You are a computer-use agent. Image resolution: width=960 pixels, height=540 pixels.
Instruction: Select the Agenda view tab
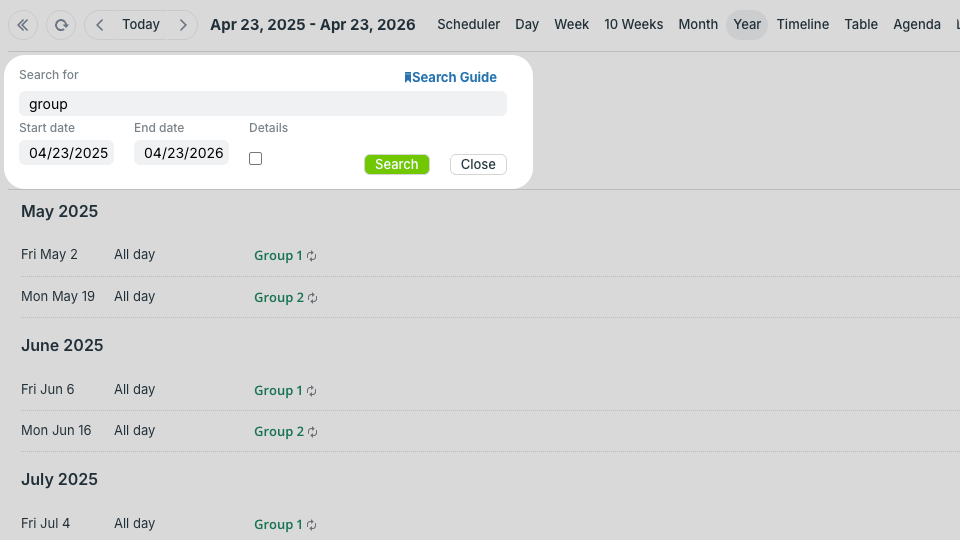pyautogui.click(x=916, y=25)
